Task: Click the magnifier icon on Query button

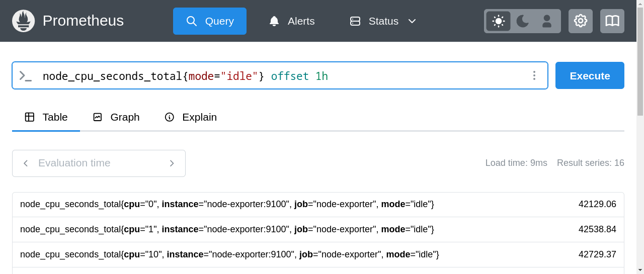Action: tap(192, 21)
